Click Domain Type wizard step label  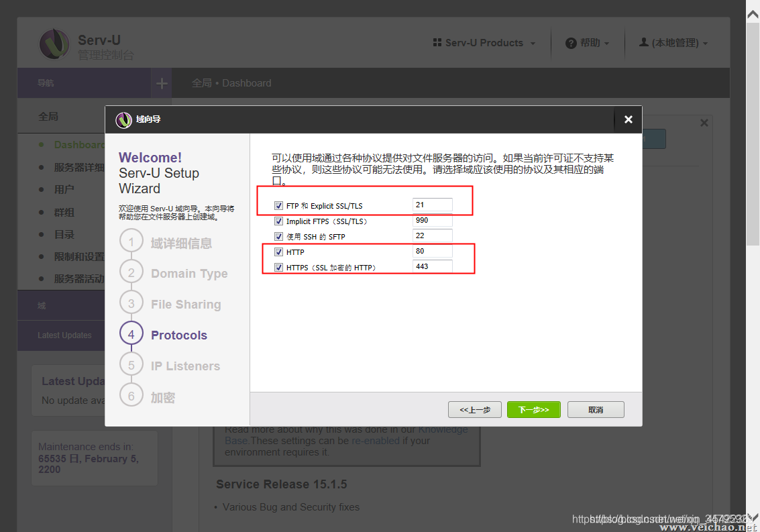click(189, 274)
